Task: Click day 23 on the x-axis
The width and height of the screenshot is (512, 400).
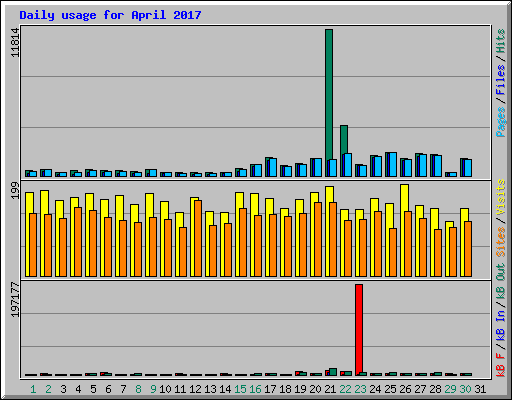Action: 360,389
